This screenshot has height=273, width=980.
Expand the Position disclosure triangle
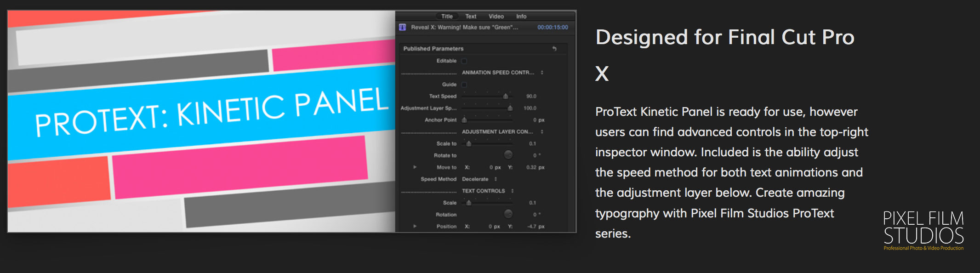pos(415,227)
